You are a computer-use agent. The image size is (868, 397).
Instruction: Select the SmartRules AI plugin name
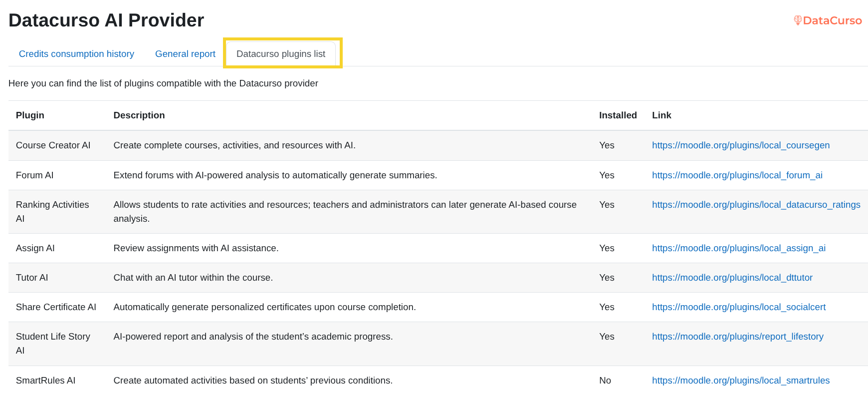[x=46, y=381]
